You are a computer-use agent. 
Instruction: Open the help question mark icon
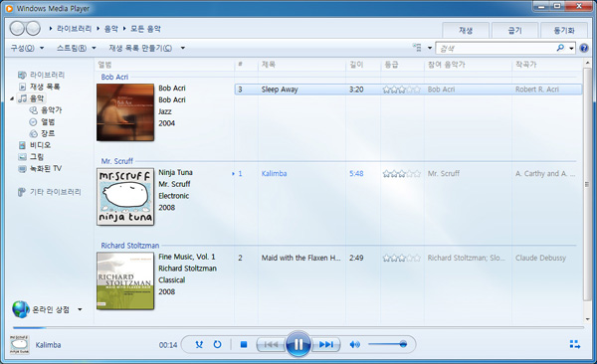click(x=584, y=48)
